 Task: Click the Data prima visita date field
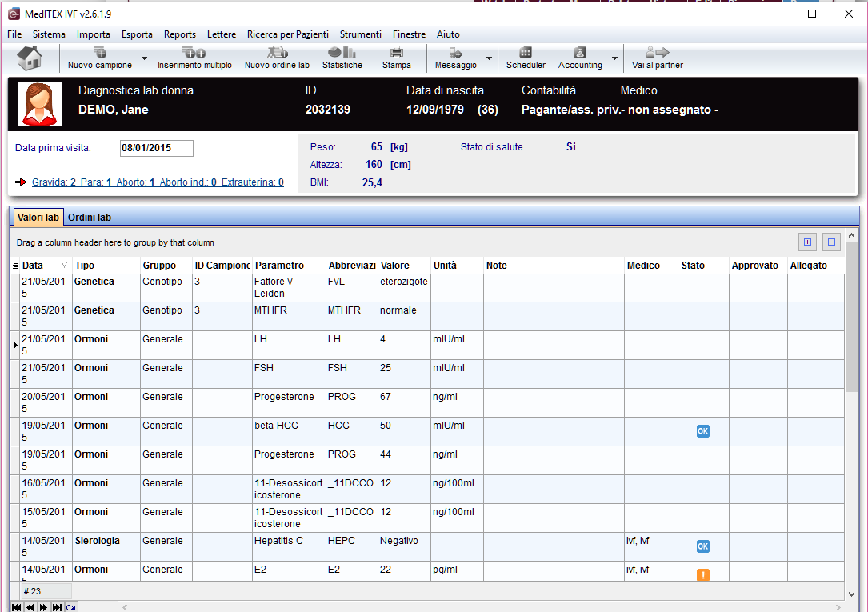click(x=157, y=148)
